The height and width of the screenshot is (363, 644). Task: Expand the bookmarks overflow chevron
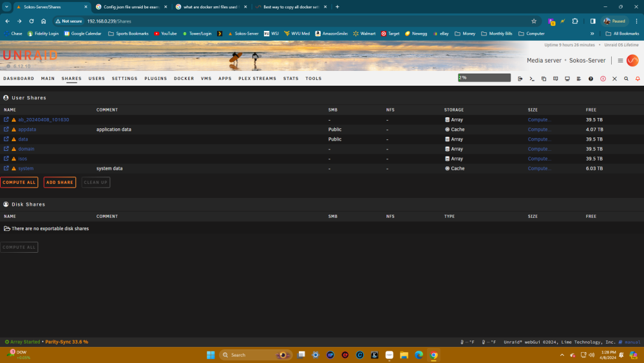592,34
